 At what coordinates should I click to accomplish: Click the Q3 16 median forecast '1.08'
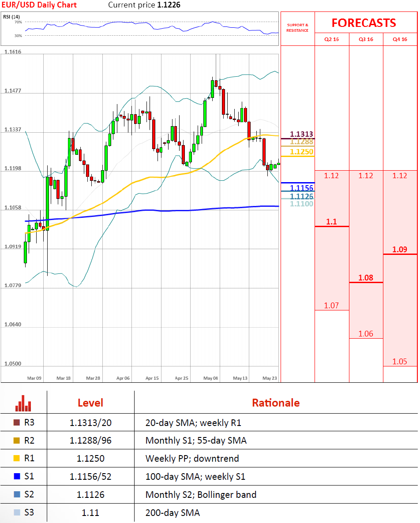point(366,277)
